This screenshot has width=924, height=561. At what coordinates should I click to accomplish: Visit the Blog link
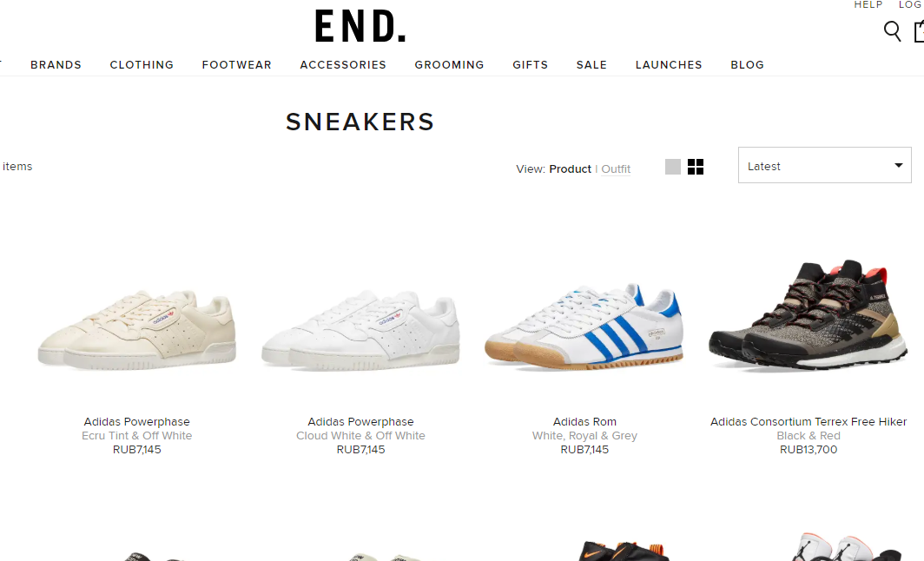click(747, 65)
